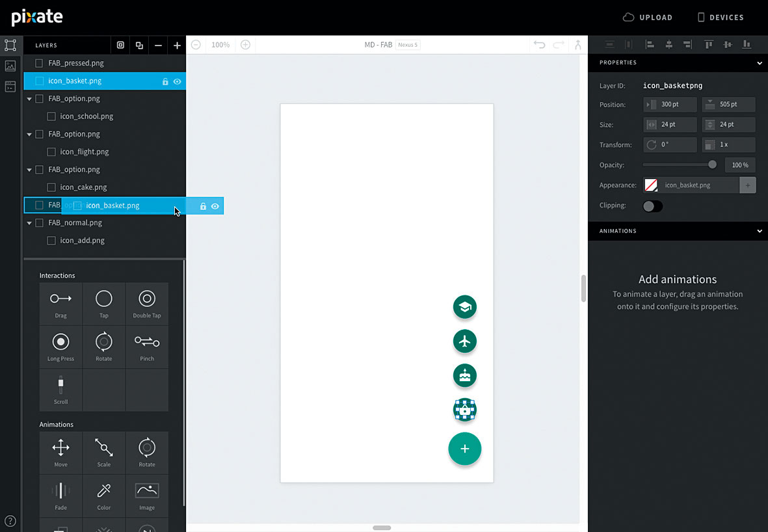Toggle lock on selected icon_basket.png row

point(166,82)
